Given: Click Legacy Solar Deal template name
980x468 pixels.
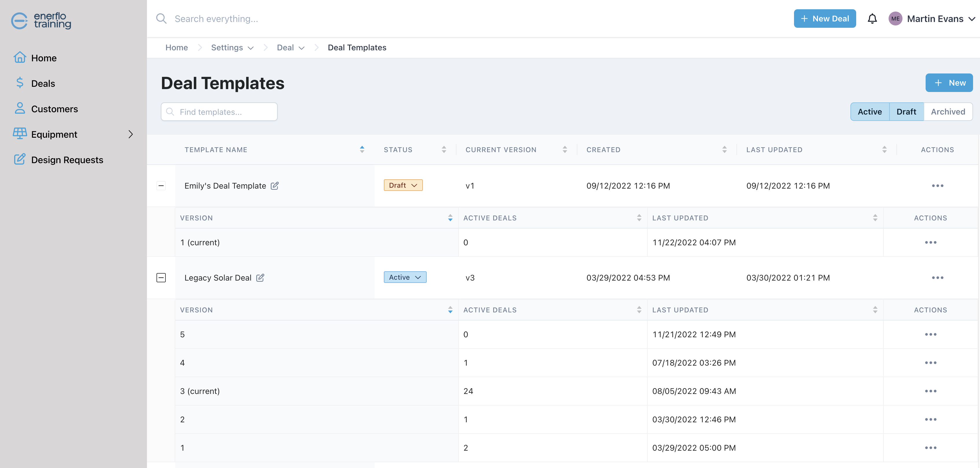Looking at the screenshot, I should [218, 278].
